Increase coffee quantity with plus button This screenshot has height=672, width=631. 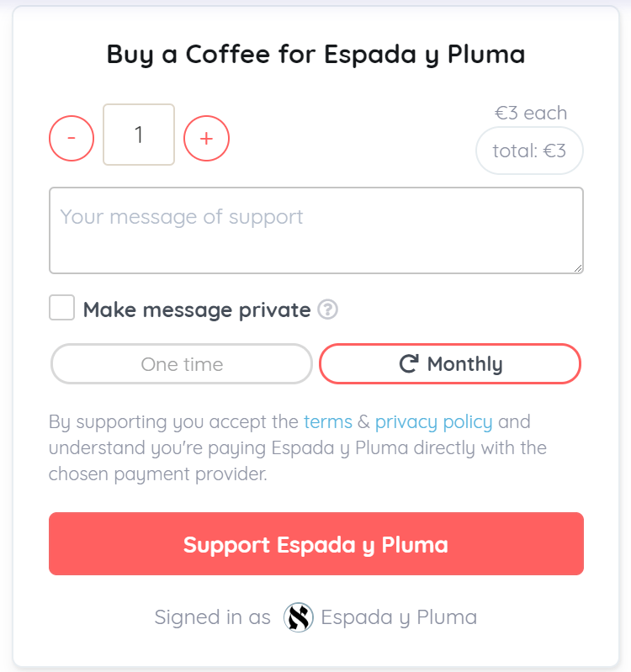pyautogui.click(x=206, y=138)
